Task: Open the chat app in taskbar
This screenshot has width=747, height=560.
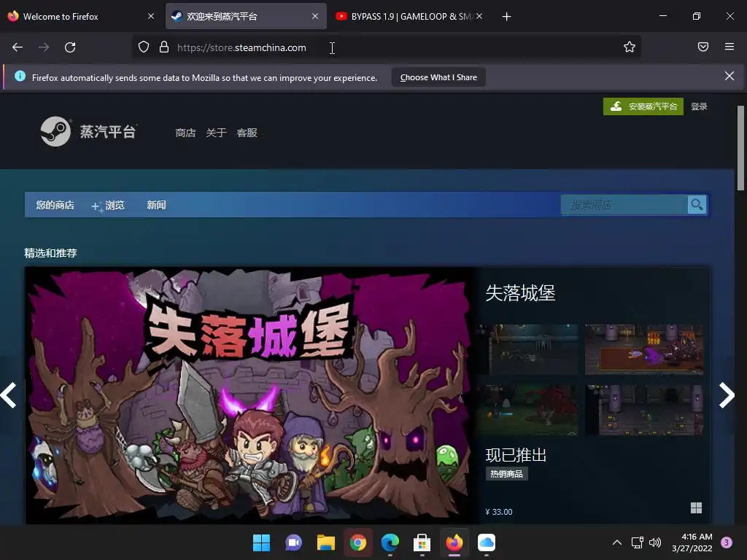Action: pos(293,542)
